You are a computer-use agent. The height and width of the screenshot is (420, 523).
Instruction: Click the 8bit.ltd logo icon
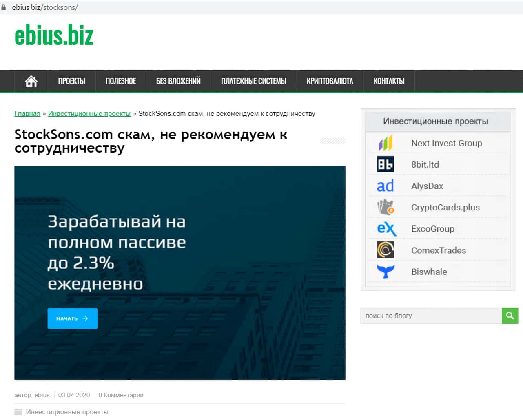pos(385,164)
